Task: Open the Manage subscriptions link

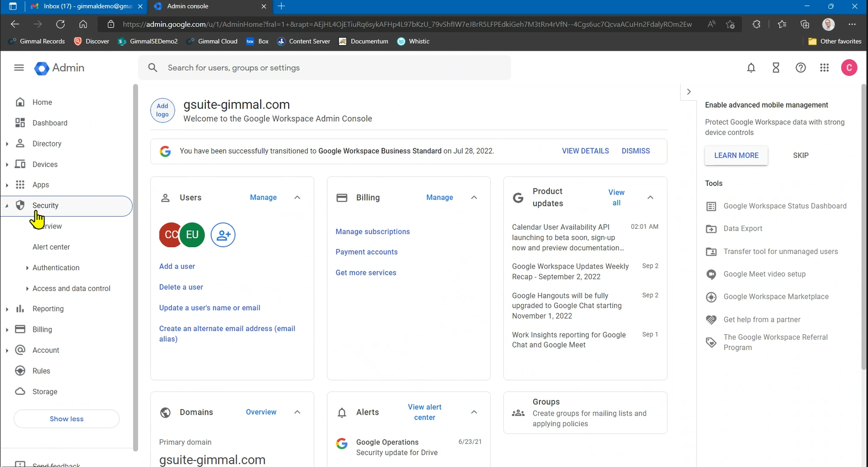Action: [x=373, y=232]
